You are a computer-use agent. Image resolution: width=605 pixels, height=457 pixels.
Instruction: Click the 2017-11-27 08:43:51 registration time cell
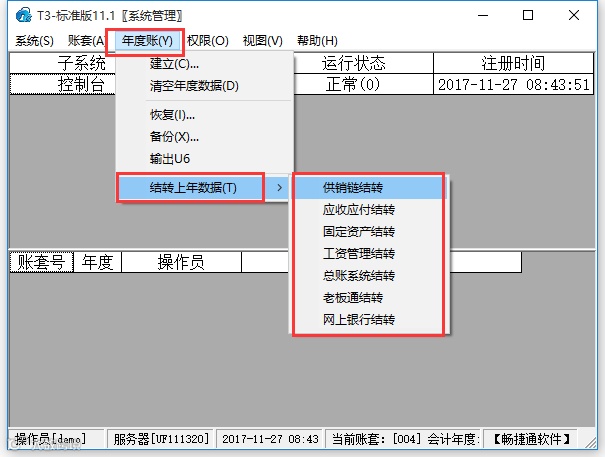(x=513, y=84)
